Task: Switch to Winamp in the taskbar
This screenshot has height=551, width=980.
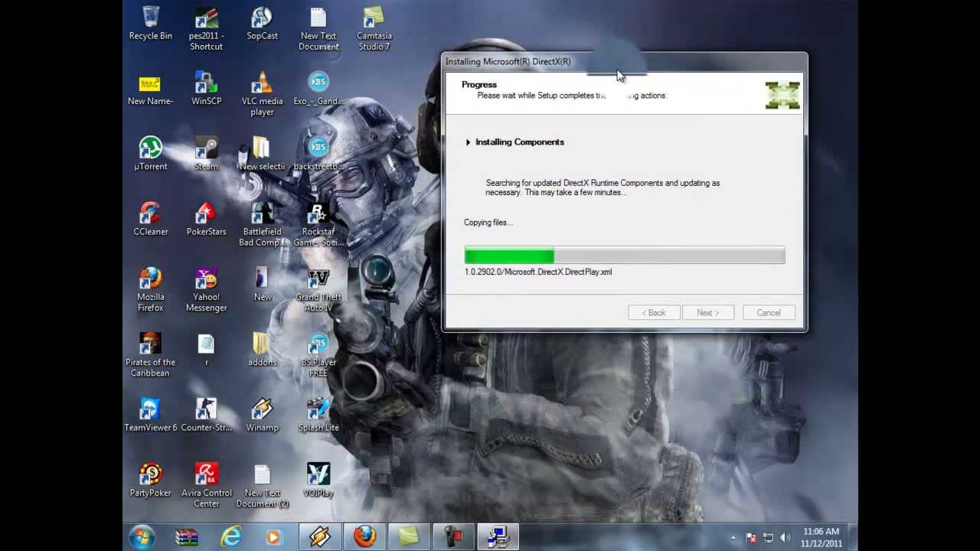Action: (319, 537)
